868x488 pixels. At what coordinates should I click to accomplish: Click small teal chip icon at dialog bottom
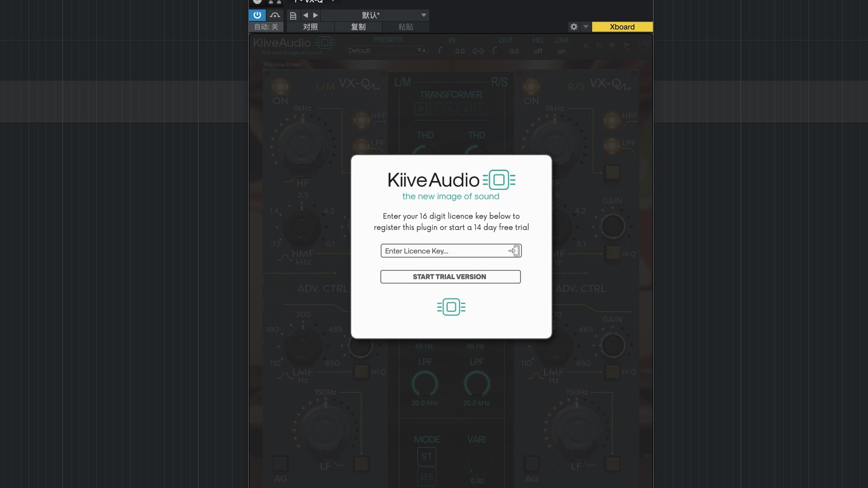click(451, 307)
